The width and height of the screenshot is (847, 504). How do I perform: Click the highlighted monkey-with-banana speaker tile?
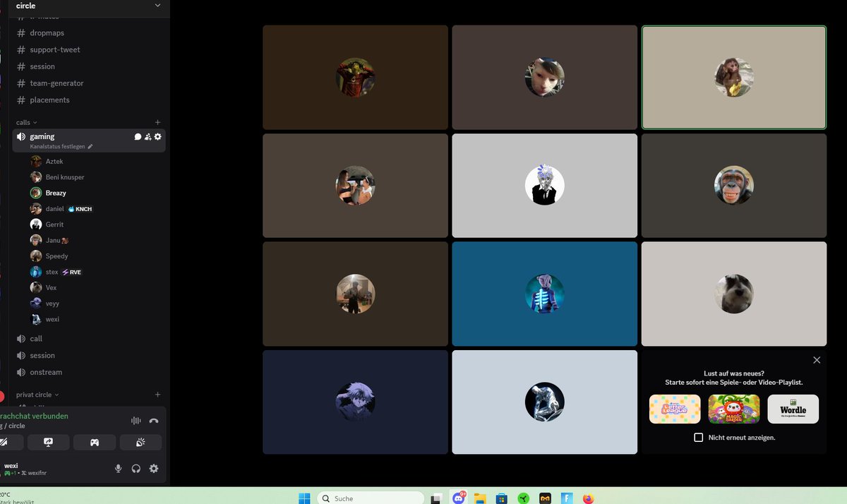point(734,78)
